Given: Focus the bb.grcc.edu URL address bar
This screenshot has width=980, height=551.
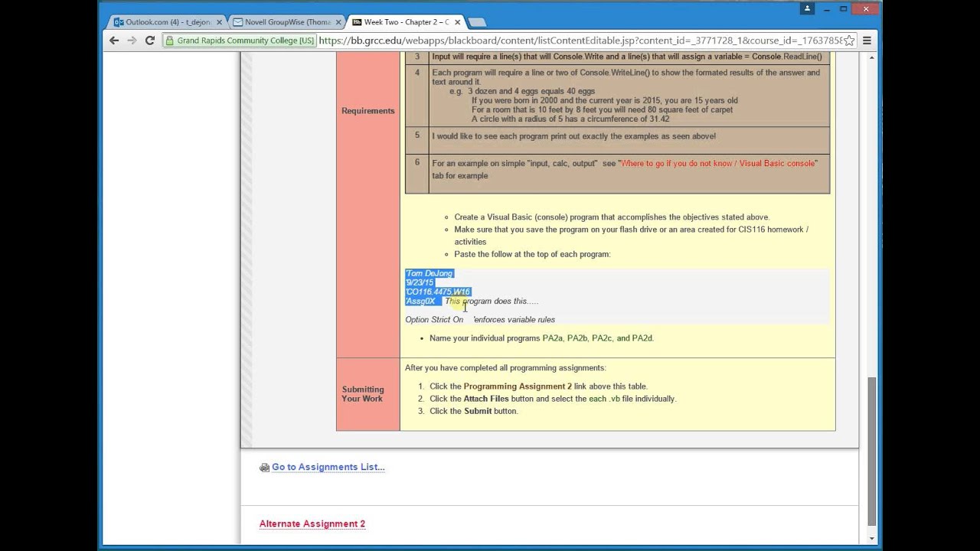Looking at the screenshot, I should tap(580, 41).
